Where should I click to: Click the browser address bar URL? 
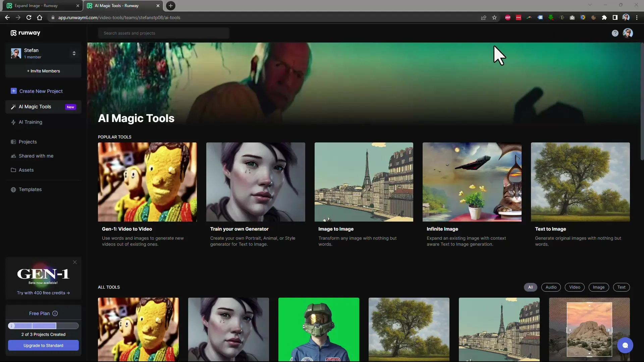tap(119, 17)
